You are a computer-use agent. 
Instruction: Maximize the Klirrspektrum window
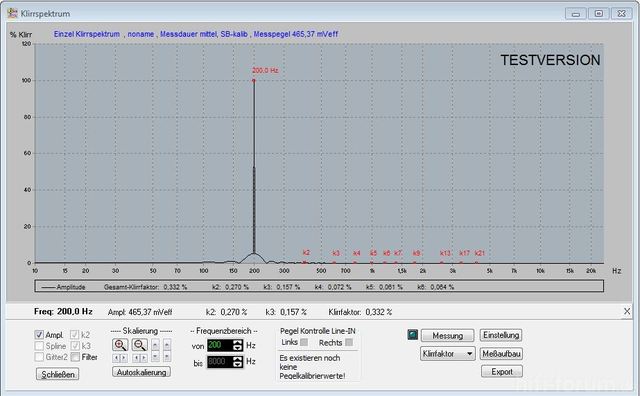pyautogui.click(x=599, y=13)
